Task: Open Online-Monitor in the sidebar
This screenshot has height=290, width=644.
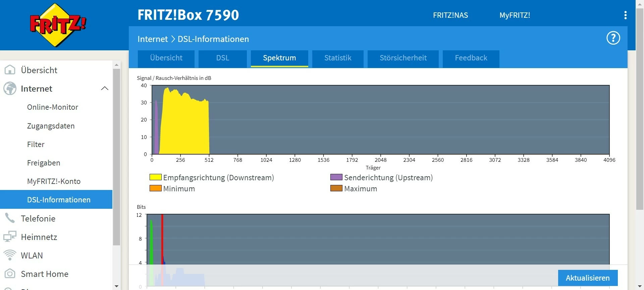Action: (x=53, y=107)
